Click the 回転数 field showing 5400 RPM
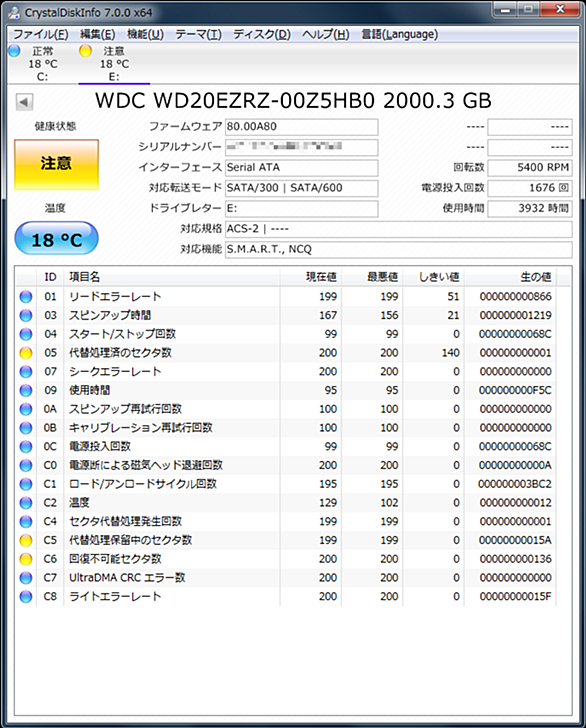This screenshot has width=586, height=728. point(530,168)
